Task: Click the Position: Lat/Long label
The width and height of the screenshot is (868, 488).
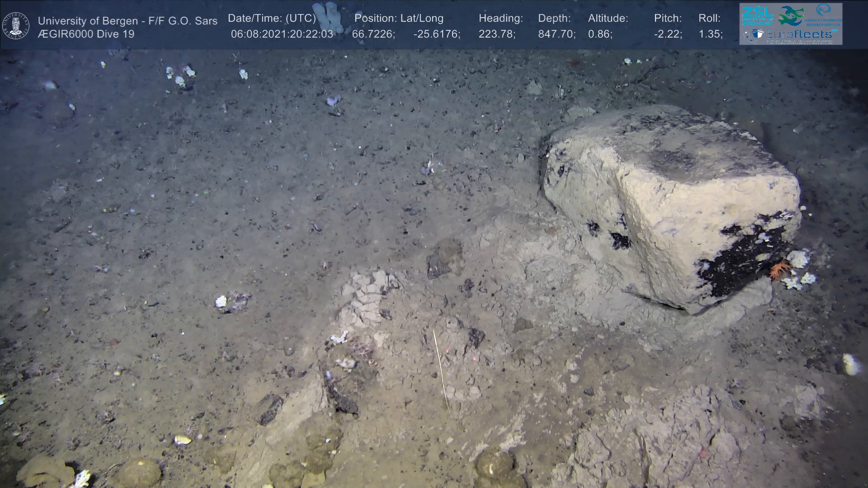Action: tap(399, 18)
